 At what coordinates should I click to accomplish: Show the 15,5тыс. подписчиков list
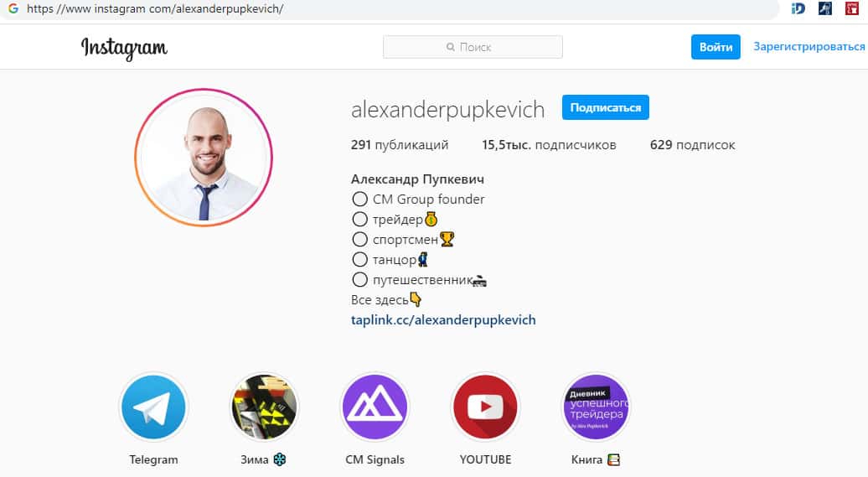pos(549,145)
